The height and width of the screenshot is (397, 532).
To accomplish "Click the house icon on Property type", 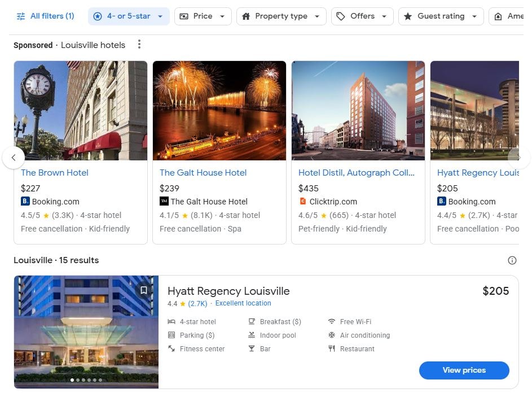I will click(x=246, y=16).
